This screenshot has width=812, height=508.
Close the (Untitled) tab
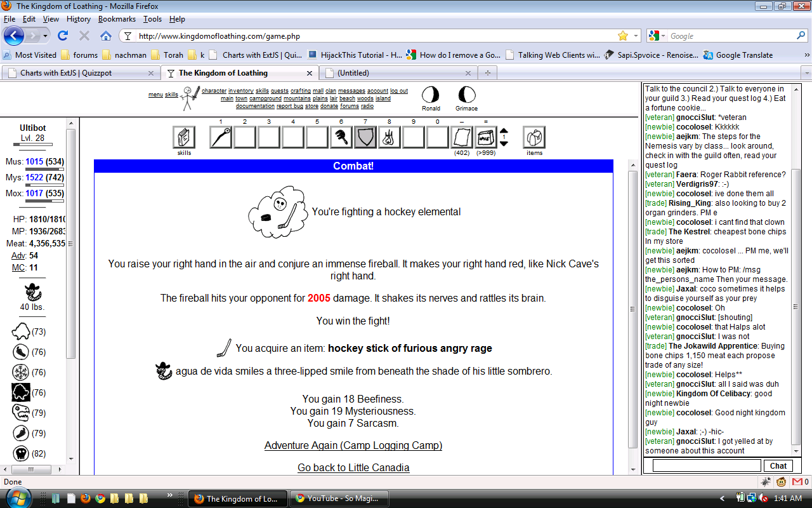468,73
